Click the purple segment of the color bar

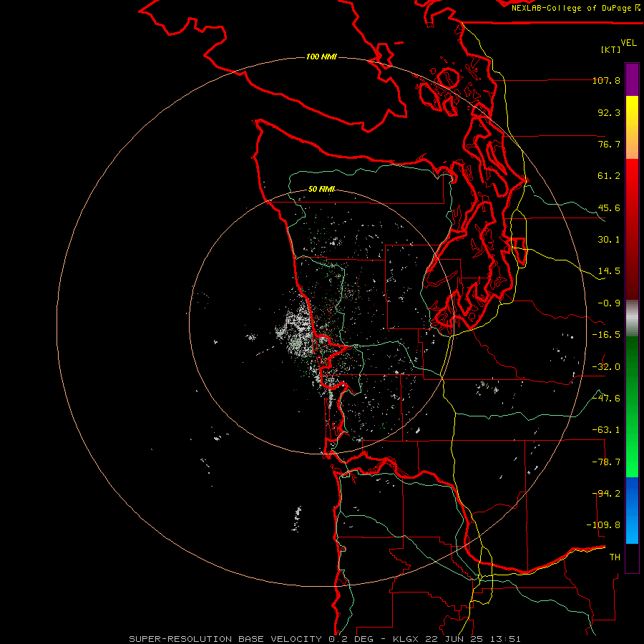point(632,79)
